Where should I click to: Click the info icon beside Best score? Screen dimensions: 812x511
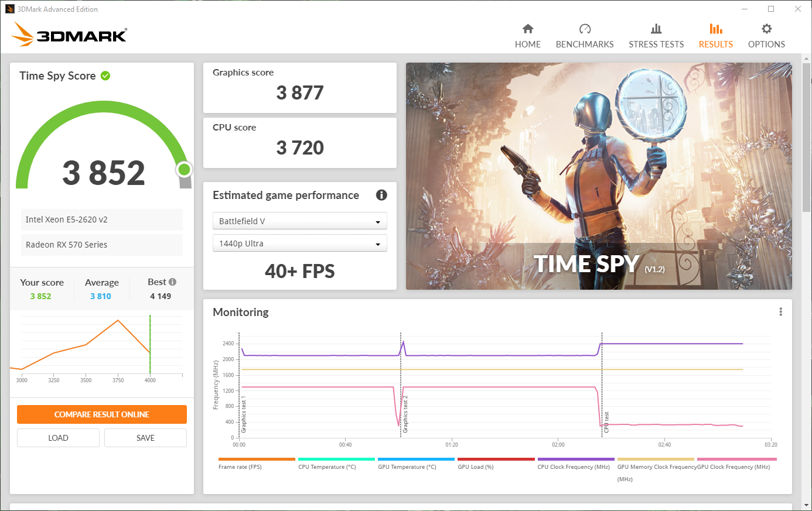174,282
